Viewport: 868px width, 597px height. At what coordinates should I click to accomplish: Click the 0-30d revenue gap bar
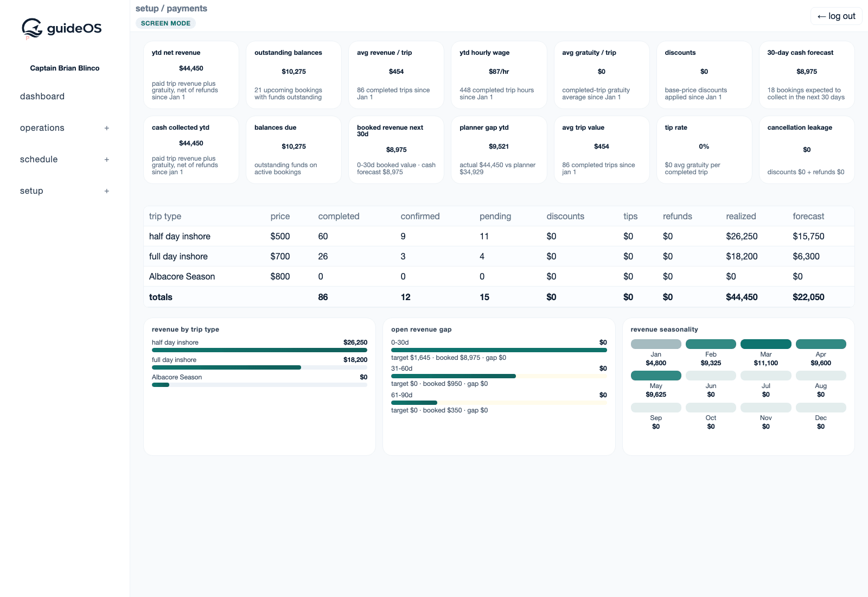pos(499,350)
